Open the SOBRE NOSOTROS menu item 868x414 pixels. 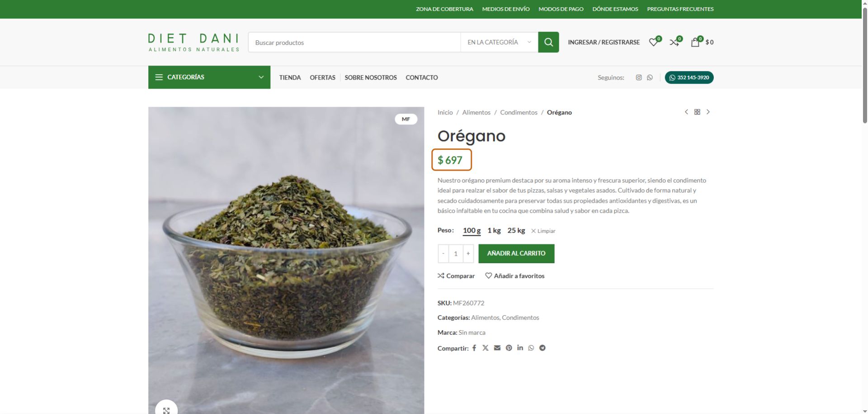(x=371, y=77)
